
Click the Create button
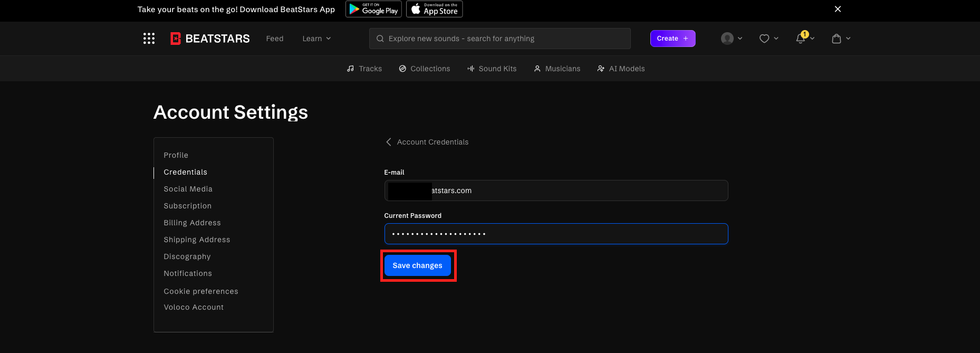point(672,39)
